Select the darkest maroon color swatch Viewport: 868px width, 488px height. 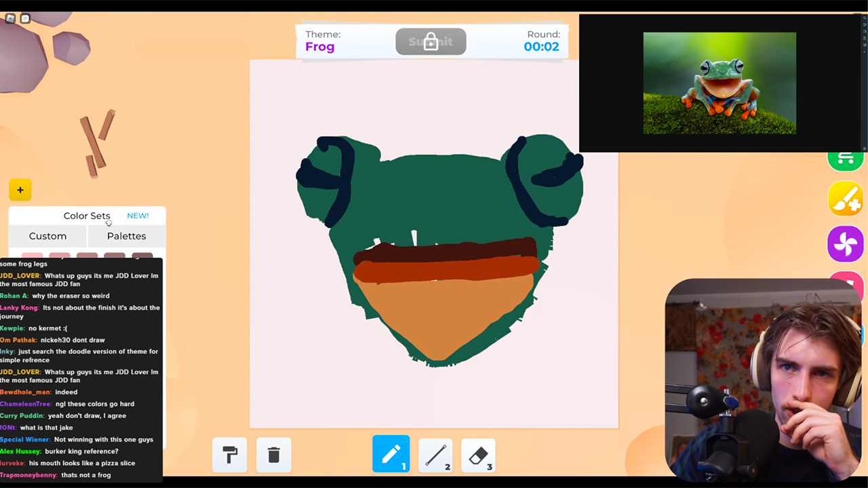pos(141,256)
